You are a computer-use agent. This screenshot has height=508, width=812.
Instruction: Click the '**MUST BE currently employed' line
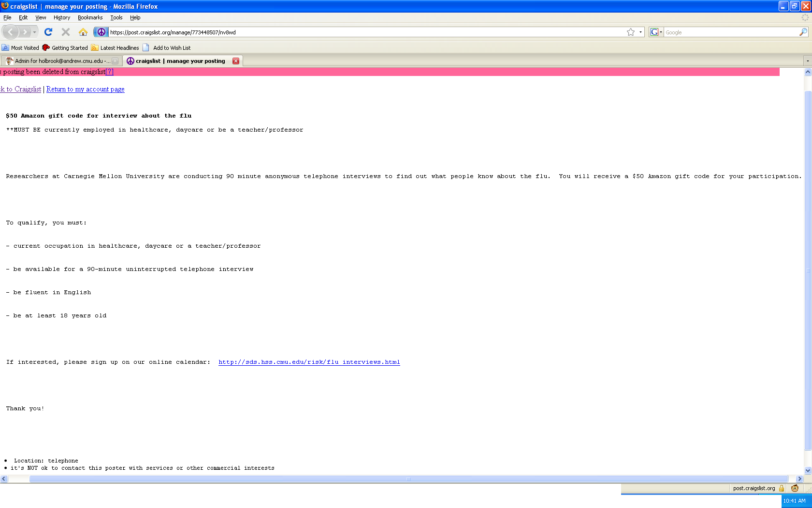pyautogui.click(x=155, y=130)
